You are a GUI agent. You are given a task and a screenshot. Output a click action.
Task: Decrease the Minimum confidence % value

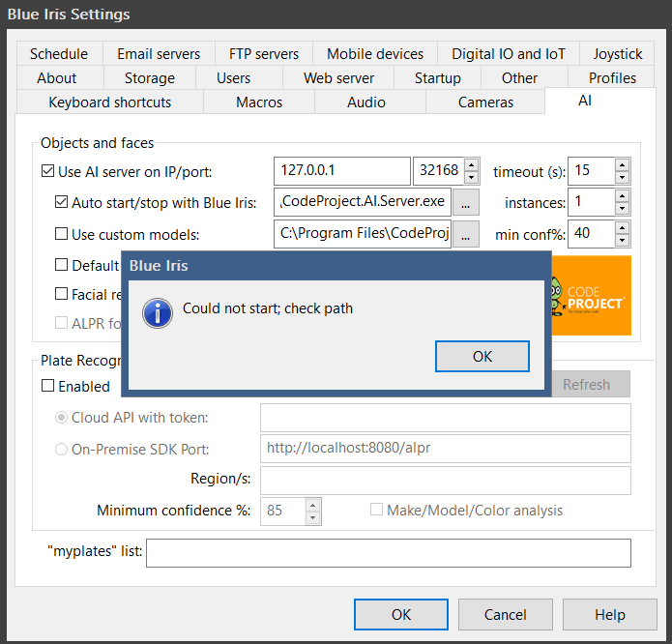[x=313, y=517]
